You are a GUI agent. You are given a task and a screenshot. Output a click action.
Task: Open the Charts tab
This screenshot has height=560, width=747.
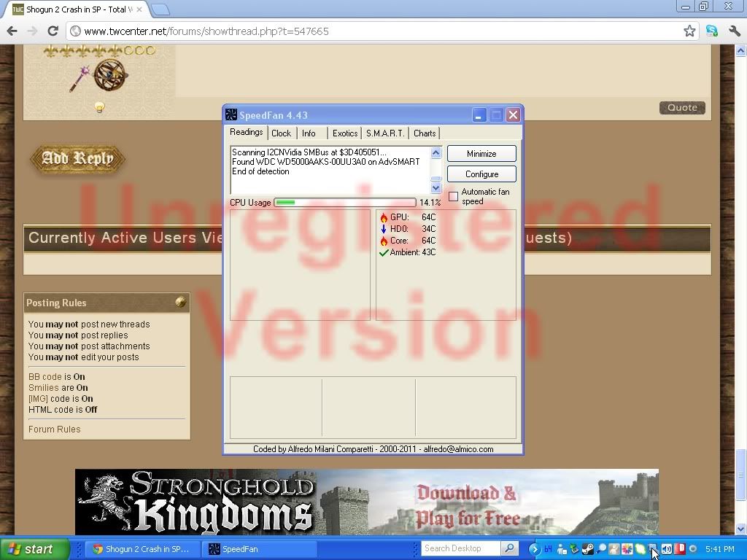pyautogui.click(x=424, y=133)
